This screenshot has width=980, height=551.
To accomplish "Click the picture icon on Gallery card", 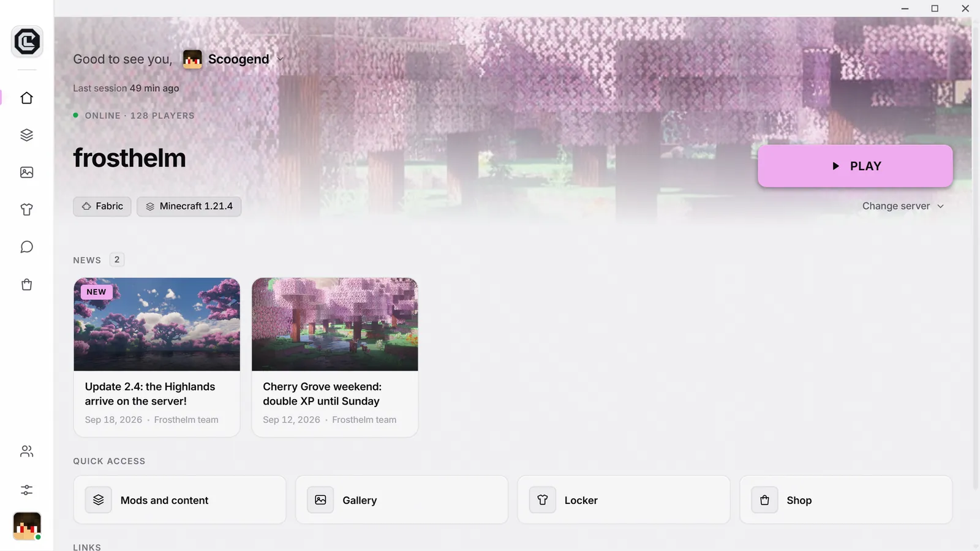I will click(320, 500).
